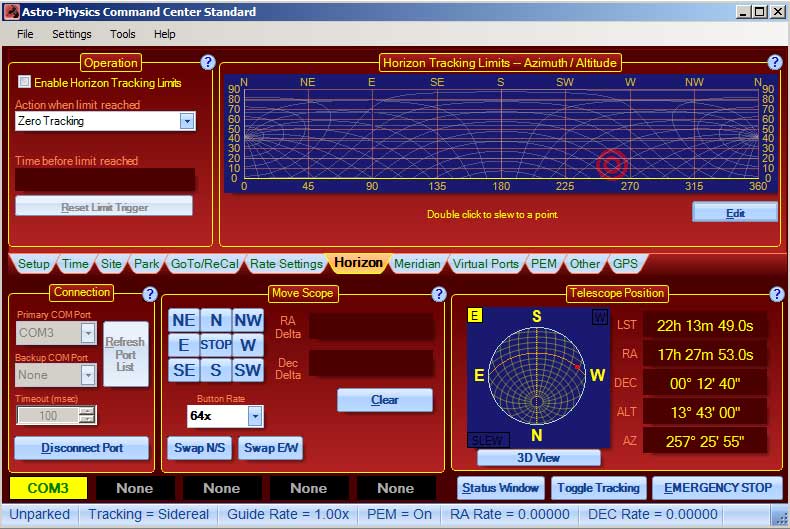Screen dimensions: 790x529
Task: Click Tracking = Sidereal in status bar
Action: [x=148, y=514]
